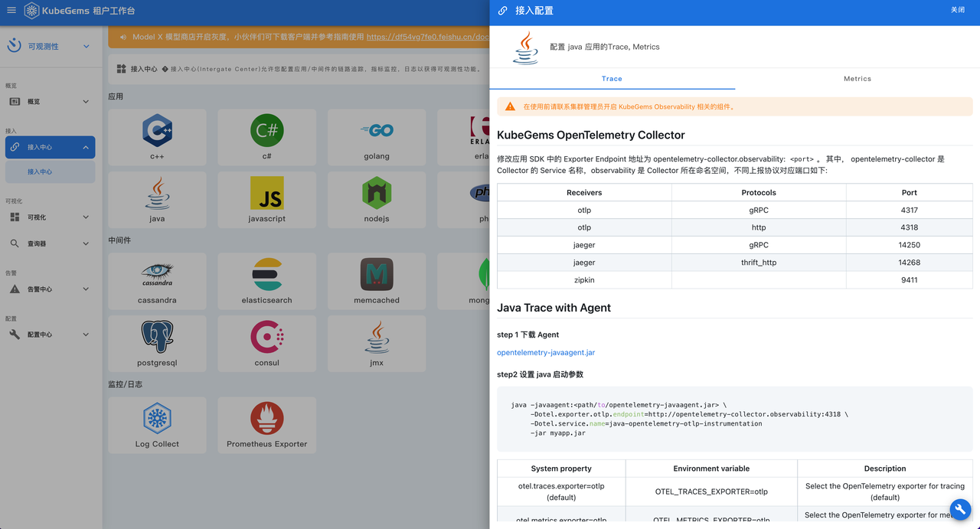Screen dimensions: 980x529
Task: Choose the jmx middleware icon
Action: point(377,337)
